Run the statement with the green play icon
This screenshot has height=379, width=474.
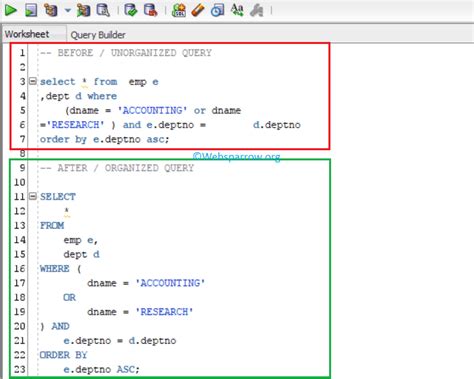point(11,10)
